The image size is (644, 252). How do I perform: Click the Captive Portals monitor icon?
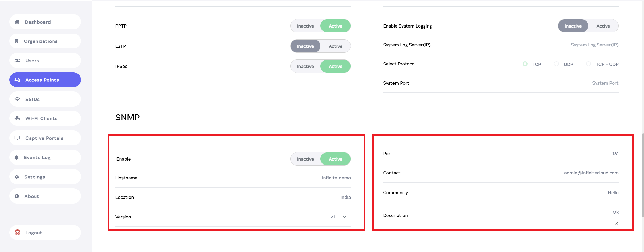click(17, 138)
